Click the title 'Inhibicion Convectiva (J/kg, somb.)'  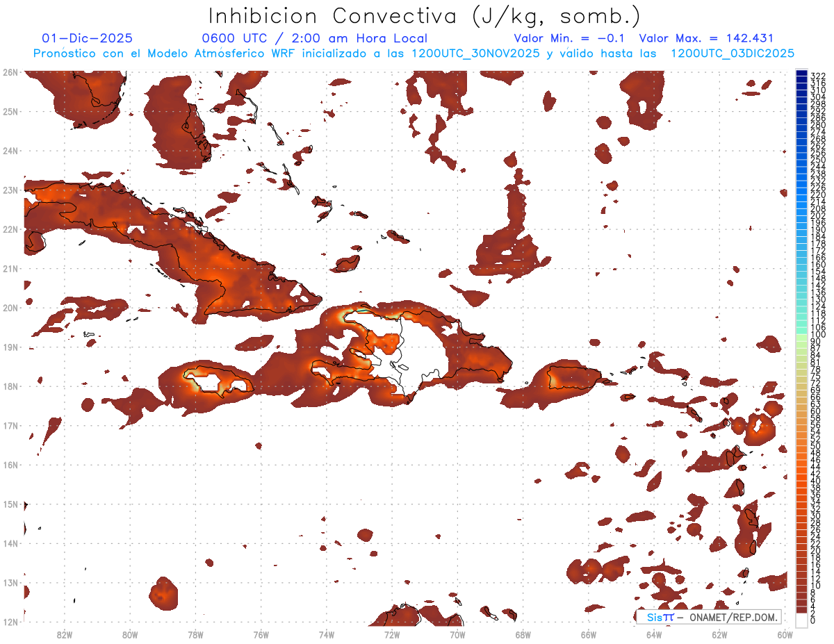point(425,17)
